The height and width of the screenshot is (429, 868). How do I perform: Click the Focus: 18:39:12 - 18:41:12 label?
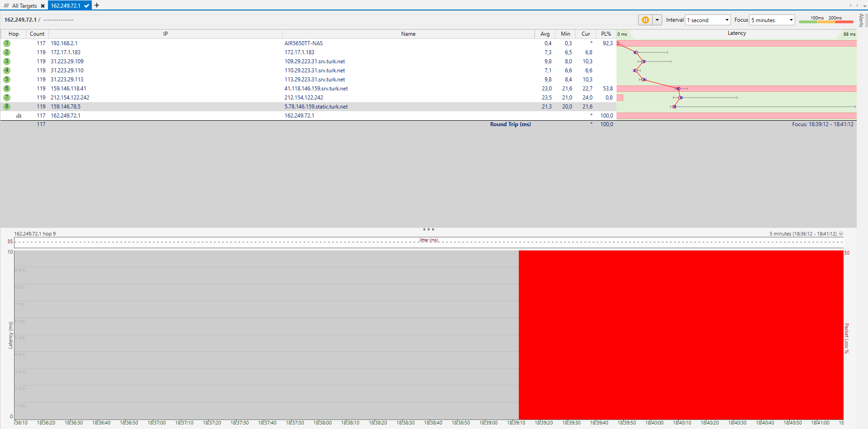[823, 124]
